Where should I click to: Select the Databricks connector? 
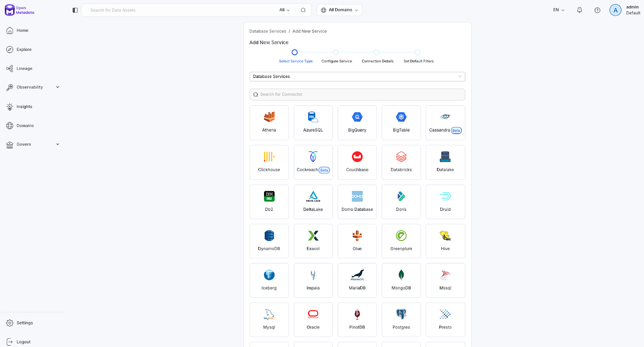pos(401,162)
